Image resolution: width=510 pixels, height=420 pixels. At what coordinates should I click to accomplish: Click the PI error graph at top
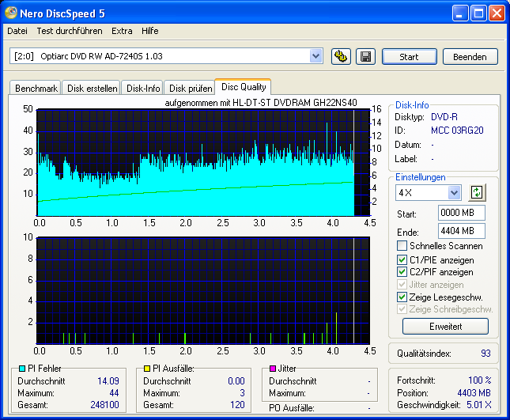pos(203,162)
